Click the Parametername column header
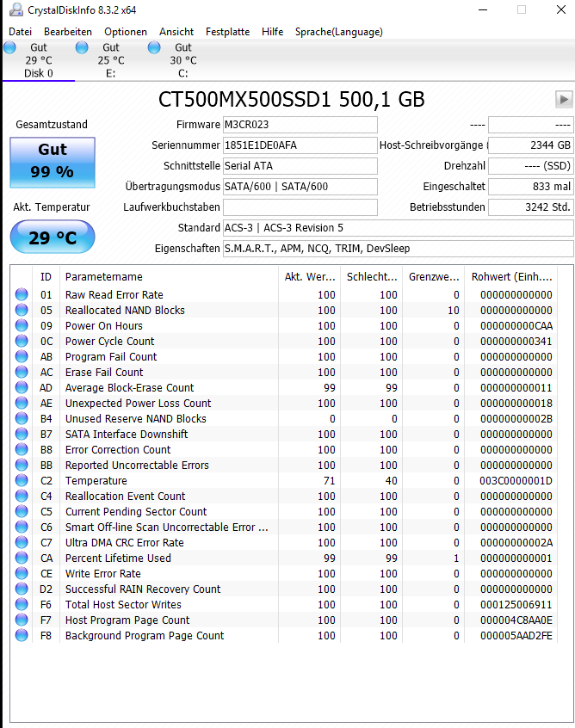 (169, 277)
